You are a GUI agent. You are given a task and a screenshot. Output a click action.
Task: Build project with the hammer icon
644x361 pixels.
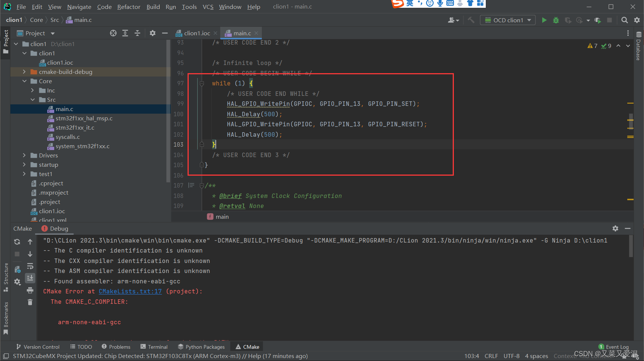tap(471, 20)
